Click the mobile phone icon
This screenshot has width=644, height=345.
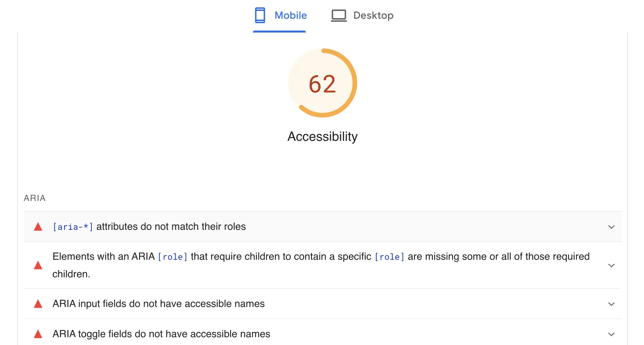point(260,15)
